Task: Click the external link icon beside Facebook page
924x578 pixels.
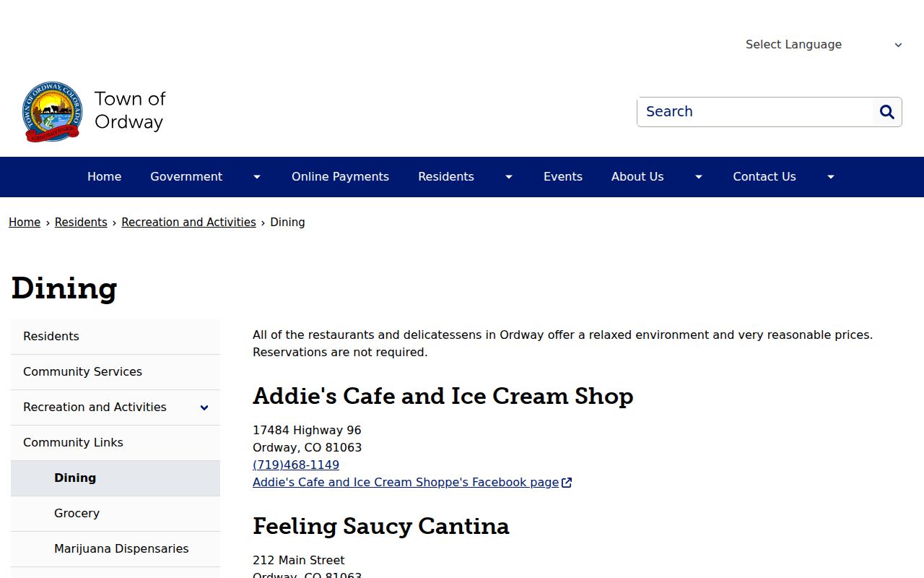Action: [567, 483]
